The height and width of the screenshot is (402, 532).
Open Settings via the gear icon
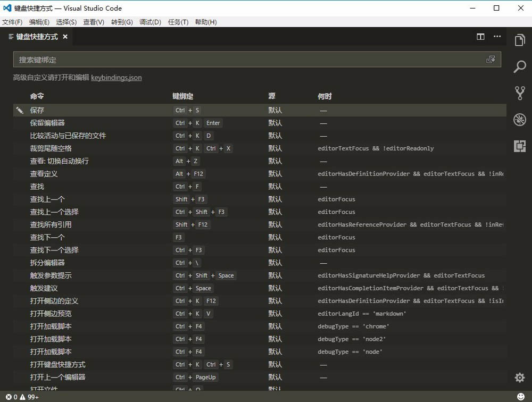pos(519,377)
